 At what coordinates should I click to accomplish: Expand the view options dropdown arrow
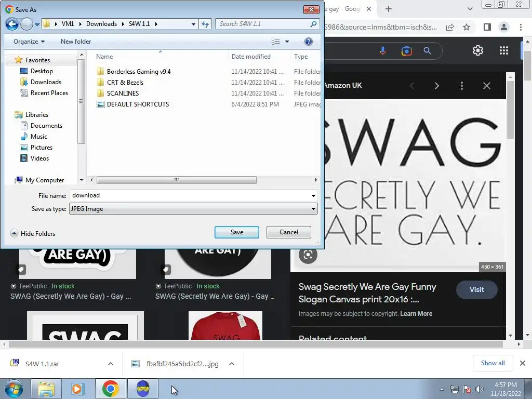(287, 42)
